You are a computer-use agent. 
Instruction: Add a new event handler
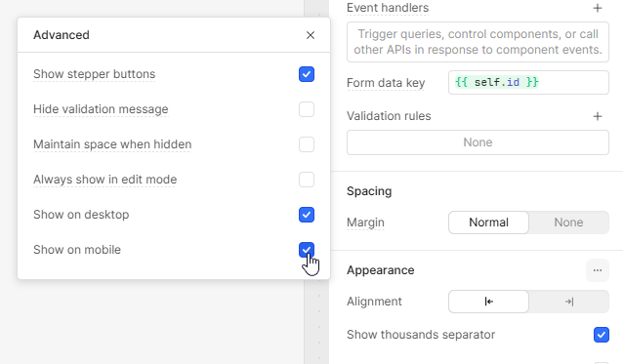coord(598,8)
